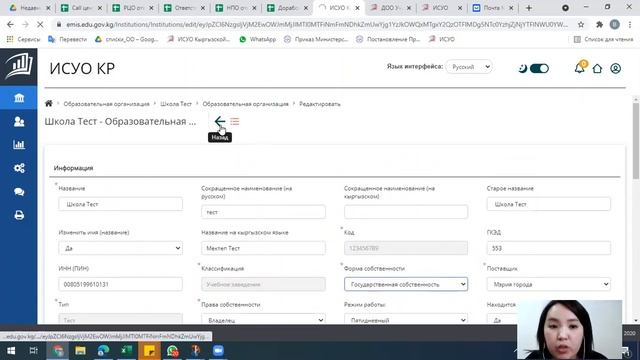Open File Explorer from the taskbar
The height and width of the screenshot is (360, 640).
80,351
